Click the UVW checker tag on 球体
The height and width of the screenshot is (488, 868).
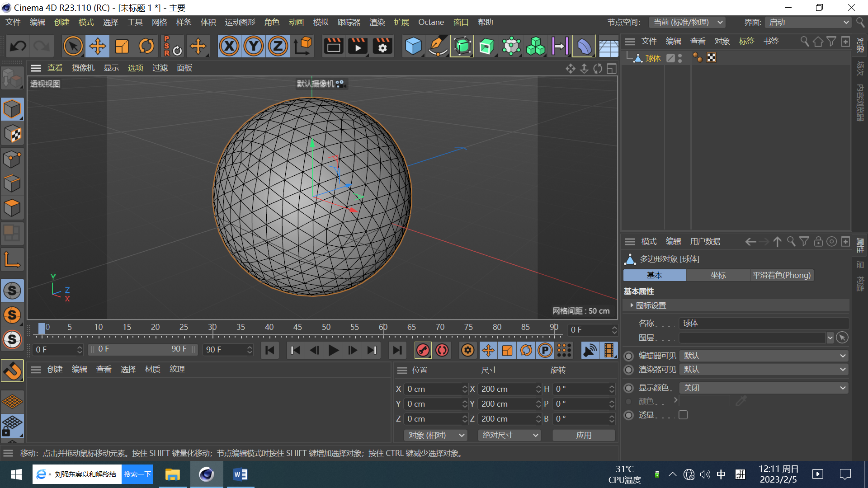coord(712,58)
